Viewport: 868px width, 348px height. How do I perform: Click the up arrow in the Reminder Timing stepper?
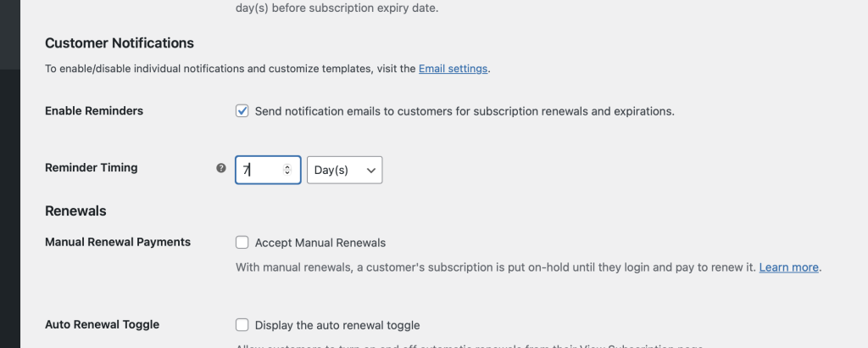coord(287,166)
